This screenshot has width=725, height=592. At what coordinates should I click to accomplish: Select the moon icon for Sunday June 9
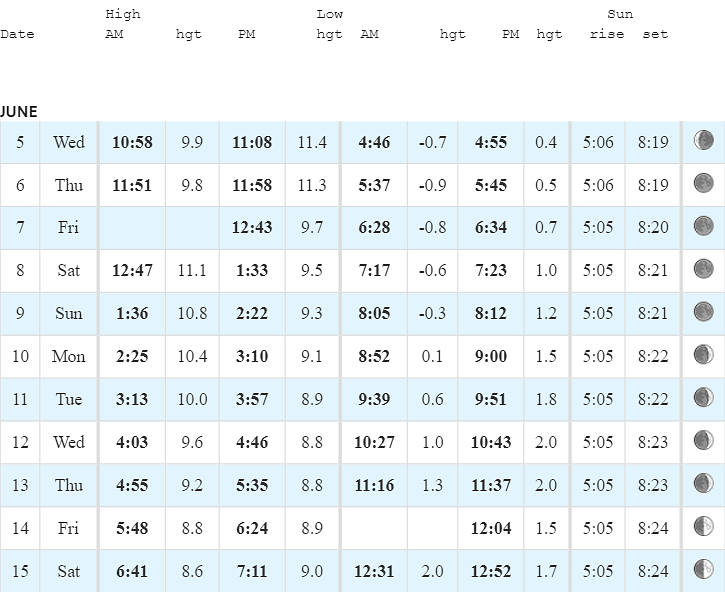703,311
